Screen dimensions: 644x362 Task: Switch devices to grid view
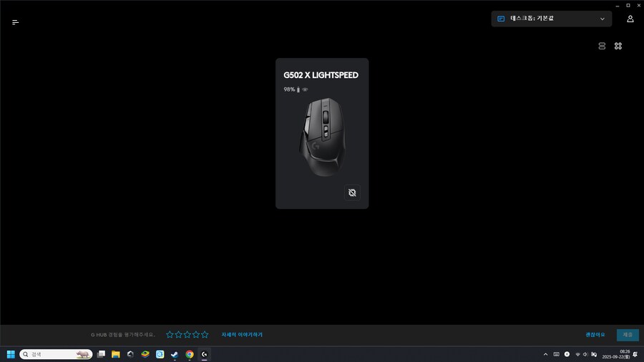coord(618,46)
